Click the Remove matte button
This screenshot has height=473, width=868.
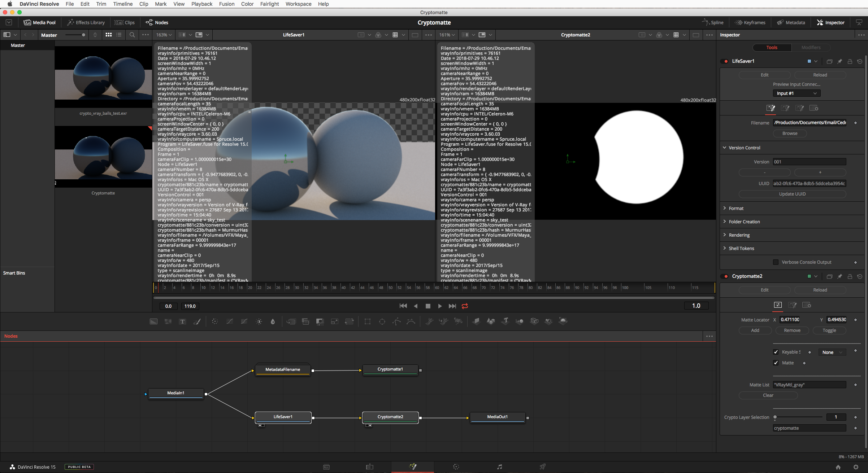click(792, 330)
